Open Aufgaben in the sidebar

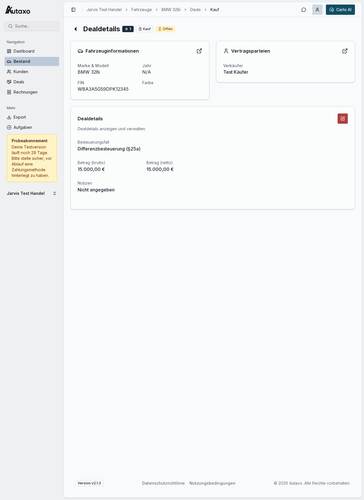32,127
